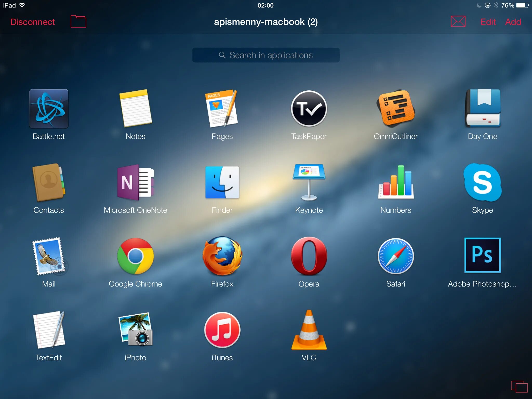
Task: Tap the TaskPaper label text
Action: pyautogui.click(x=309, y=136)
